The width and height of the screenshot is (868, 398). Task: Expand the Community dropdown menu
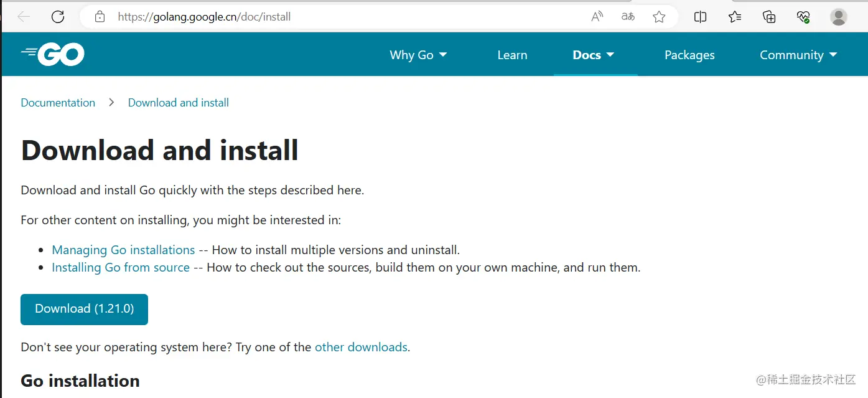point(798,55)
